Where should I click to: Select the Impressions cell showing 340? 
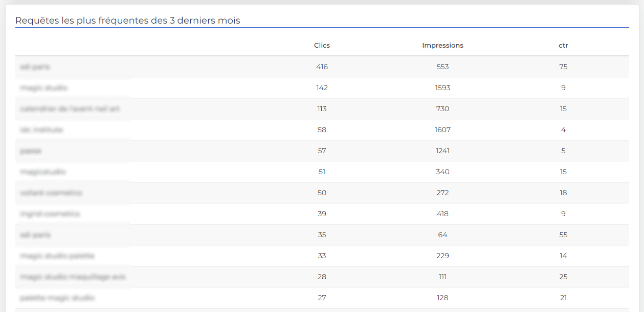pos(442,172)
